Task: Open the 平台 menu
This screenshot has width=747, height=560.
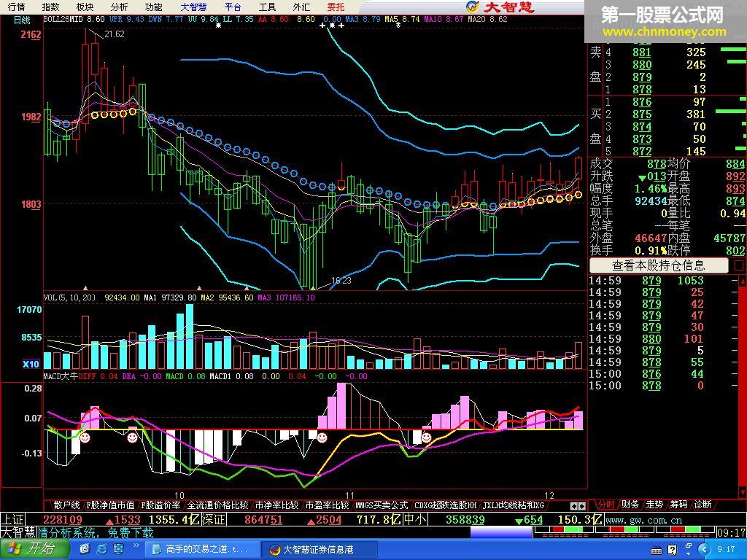Action: pyautogui.click(x=233, y=7)
